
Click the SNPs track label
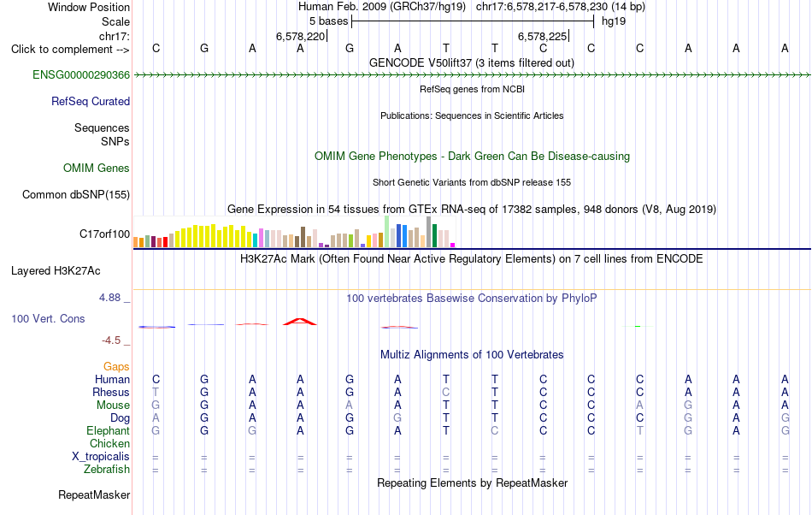point(115,141)
